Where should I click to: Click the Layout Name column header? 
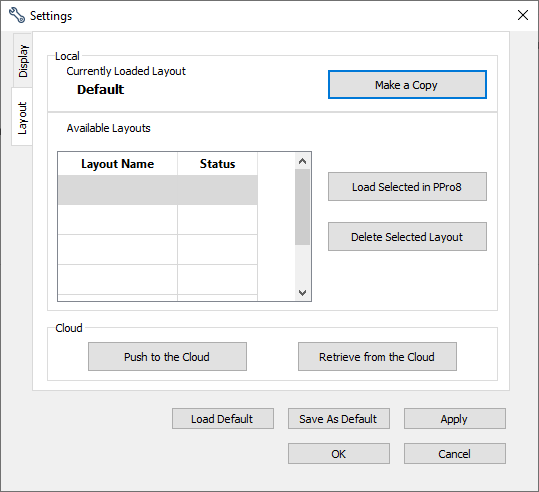(x=118, y=164)
